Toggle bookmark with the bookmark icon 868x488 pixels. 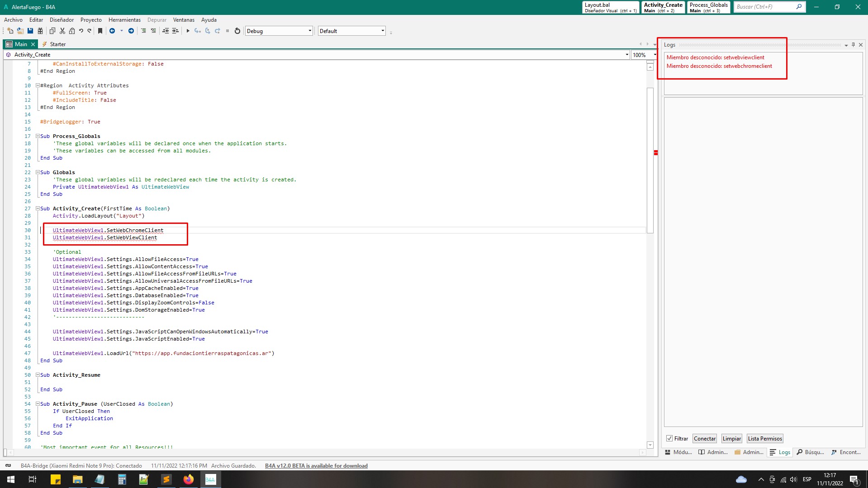(100, 31)
